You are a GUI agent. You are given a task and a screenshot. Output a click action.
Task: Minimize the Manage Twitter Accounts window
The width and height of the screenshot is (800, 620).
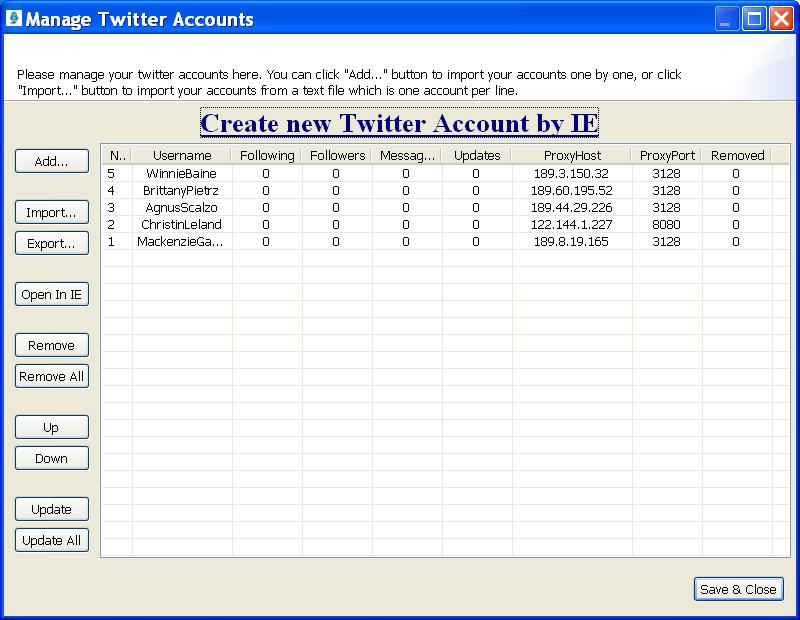pyautogui.click(x=727, y=19)
